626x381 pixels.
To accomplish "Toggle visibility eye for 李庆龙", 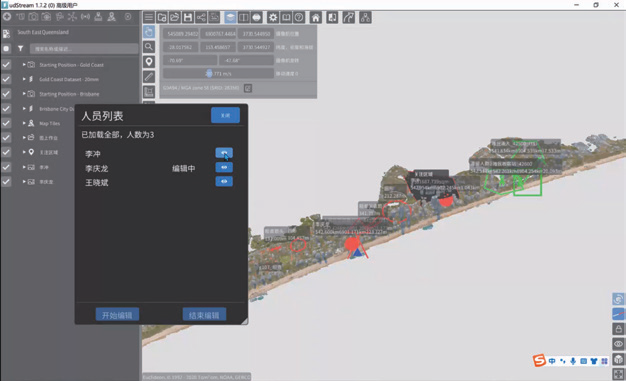I will tap(224, 167).
